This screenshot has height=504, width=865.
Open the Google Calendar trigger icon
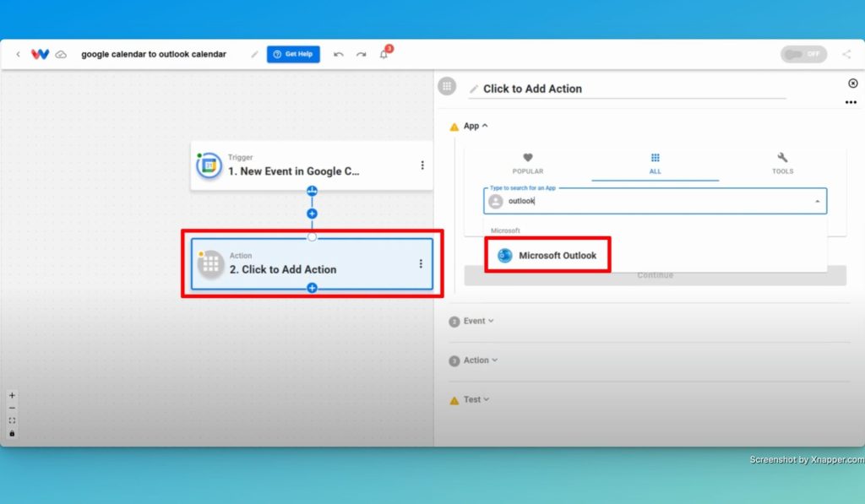pos(209,165)
